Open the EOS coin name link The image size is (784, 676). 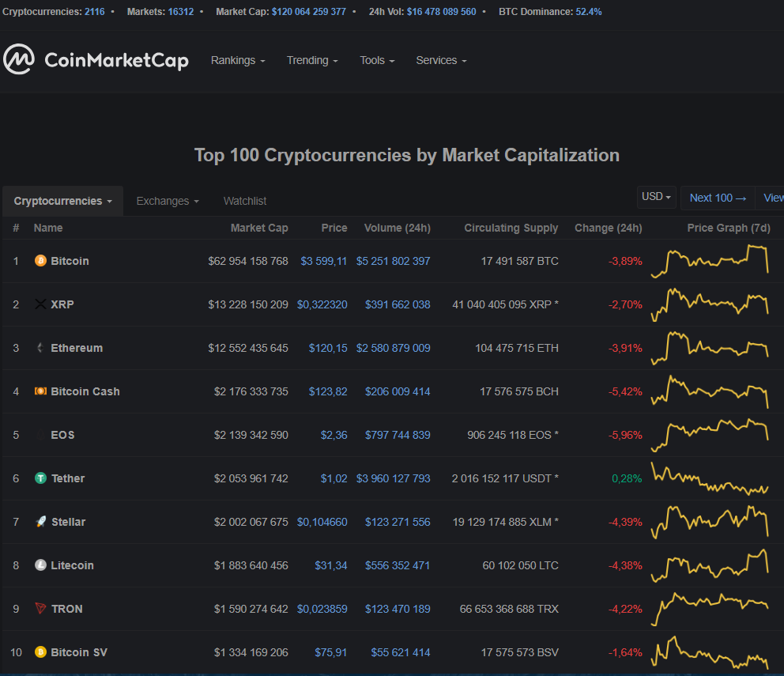62,435
